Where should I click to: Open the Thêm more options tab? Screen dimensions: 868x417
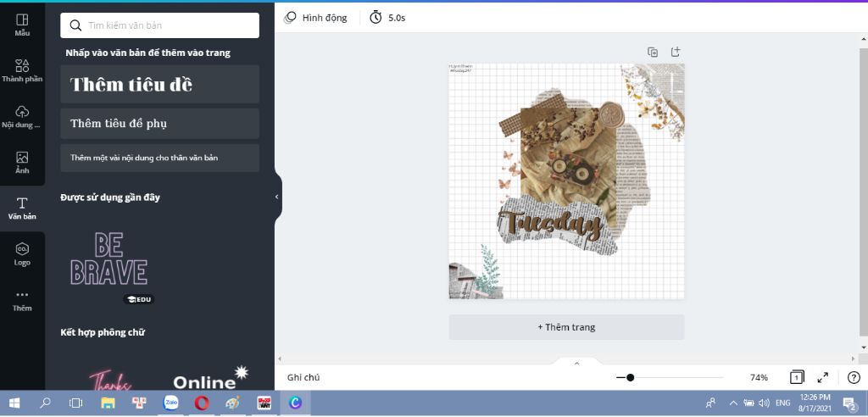22,300
